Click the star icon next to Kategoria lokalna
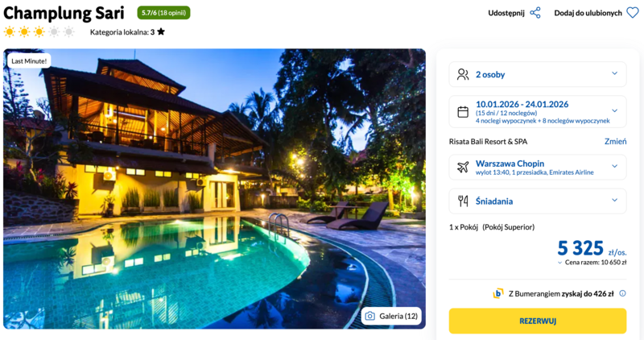 (x=161, y=31)
